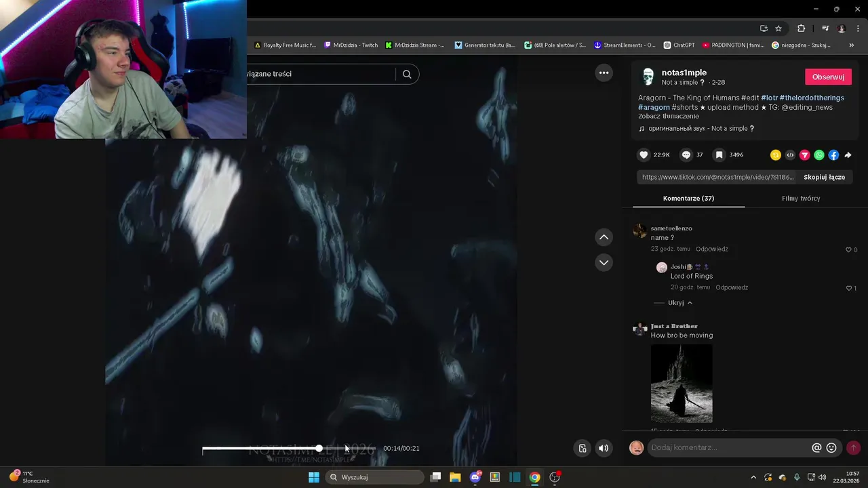Open StreamElements bookmark

click(x=625, y=45)
